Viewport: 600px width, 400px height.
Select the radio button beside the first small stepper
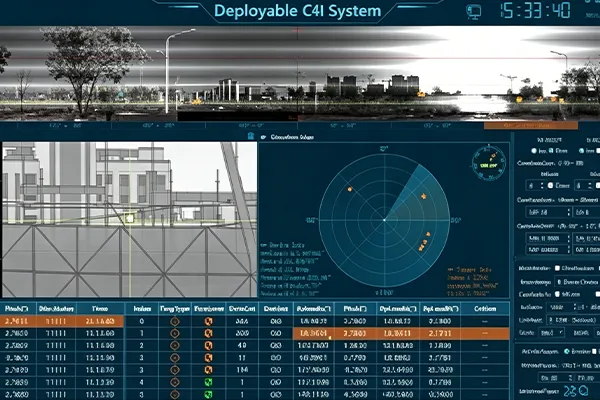click(x=550, y=186)
